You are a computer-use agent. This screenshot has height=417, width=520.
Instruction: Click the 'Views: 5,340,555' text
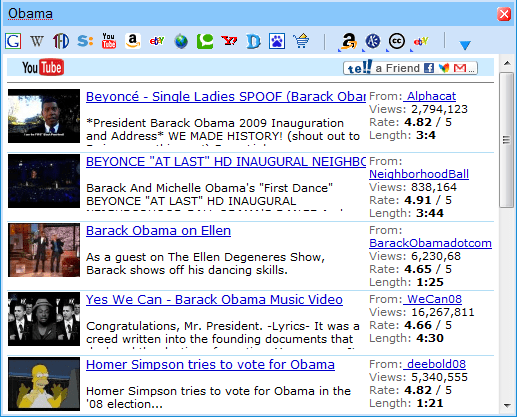tap(418, 377)
